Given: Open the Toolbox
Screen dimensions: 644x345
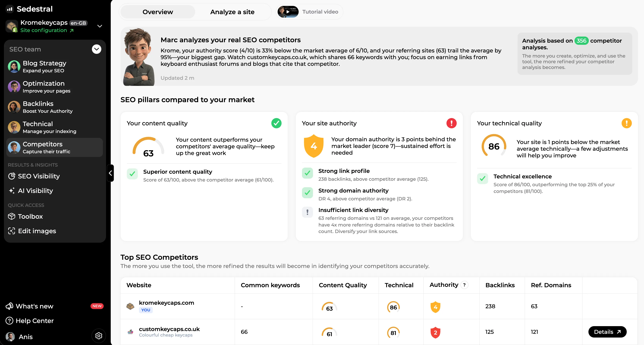Looking at the screenshot, I should tap(25, 216).
